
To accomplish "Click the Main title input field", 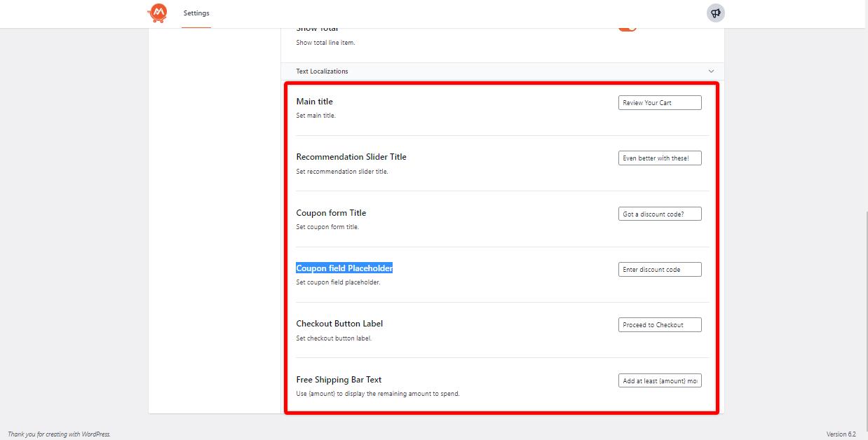I will pos(659,102).
